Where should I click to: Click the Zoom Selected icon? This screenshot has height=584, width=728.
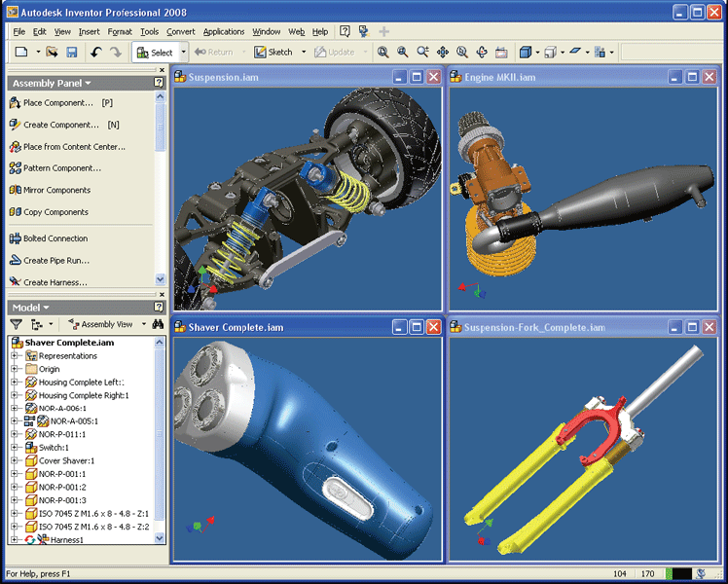coord(462,52)
